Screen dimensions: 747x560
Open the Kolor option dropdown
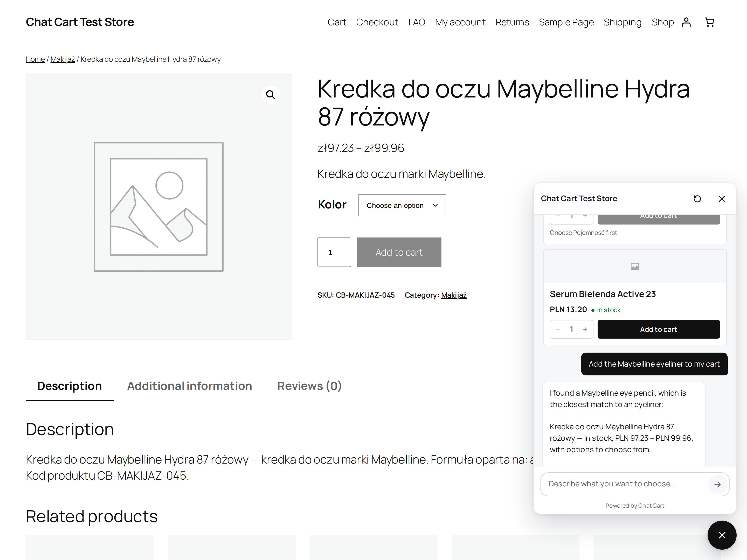(402, 205)
